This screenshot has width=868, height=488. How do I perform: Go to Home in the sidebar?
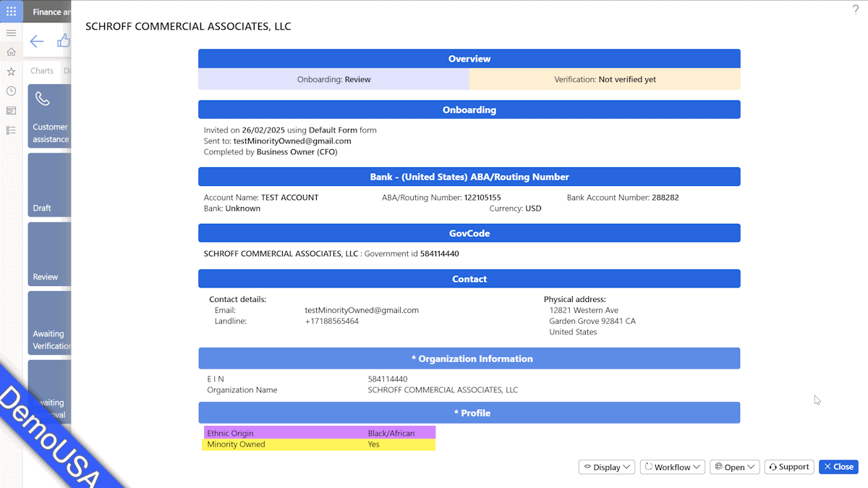(11, 52)
